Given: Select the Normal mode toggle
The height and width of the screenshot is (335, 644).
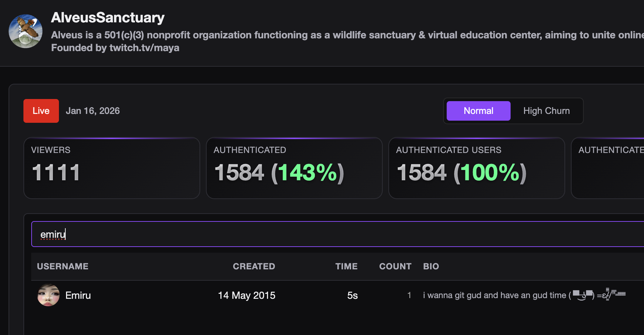Looking at the screenshot, I should pos(478,111).
